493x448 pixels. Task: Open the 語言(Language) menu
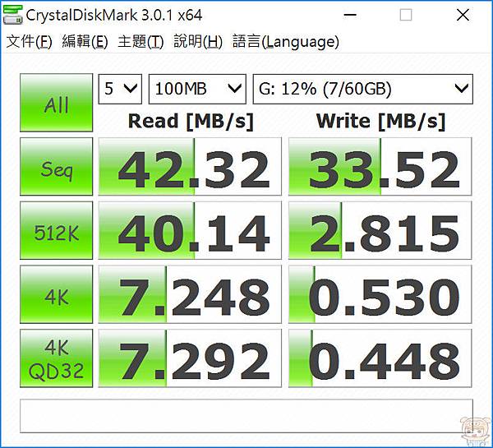point(285,41)
